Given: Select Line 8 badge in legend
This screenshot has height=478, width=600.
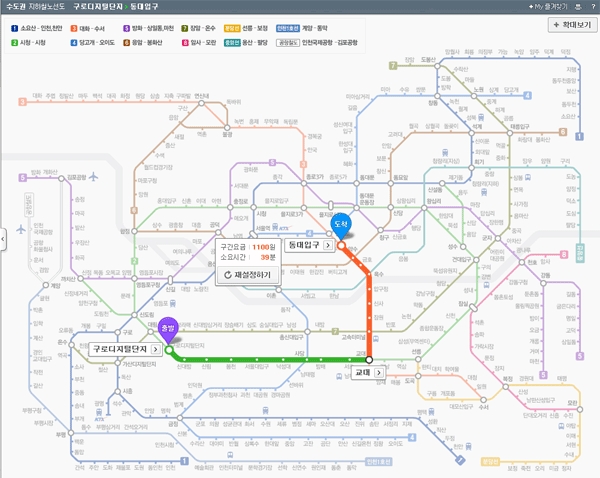Looking at the screenshot, I should tap(184, 42).
